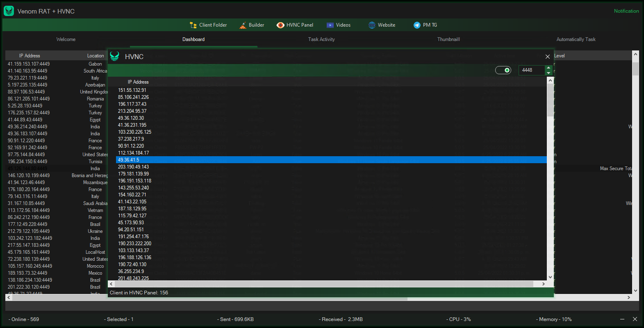This screenshot has width=644, height=328.
Task: Launch the Builder tool icon
Action: coord(243,25)
